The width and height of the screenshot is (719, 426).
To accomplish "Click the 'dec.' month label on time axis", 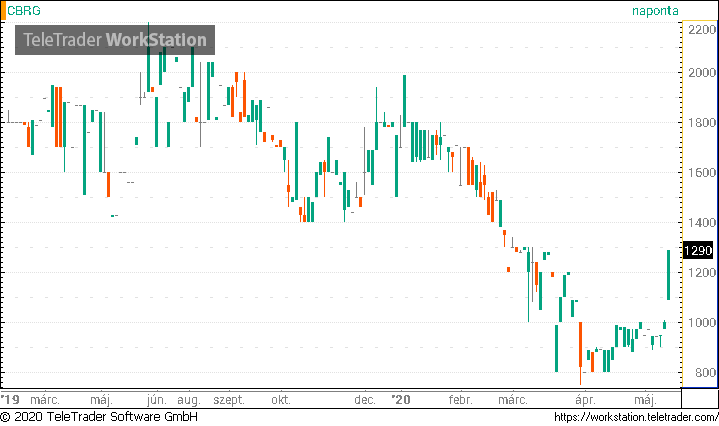I will pyautogui.click(x=365, y=400).
